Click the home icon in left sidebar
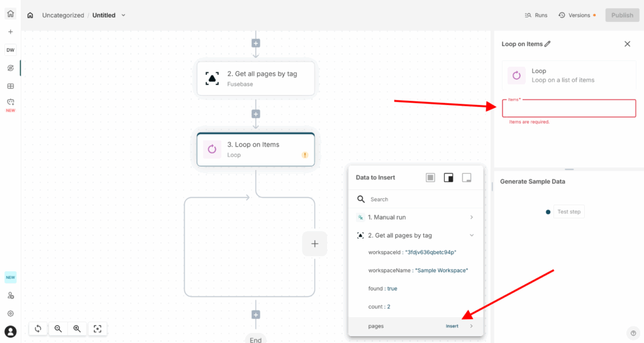This screenshot has height=343, width=644. [11, 14]
